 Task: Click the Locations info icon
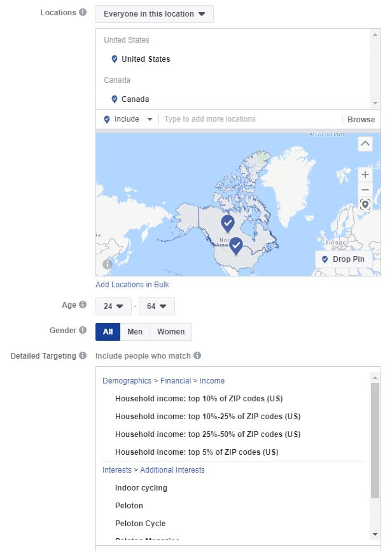click(83, 12)
